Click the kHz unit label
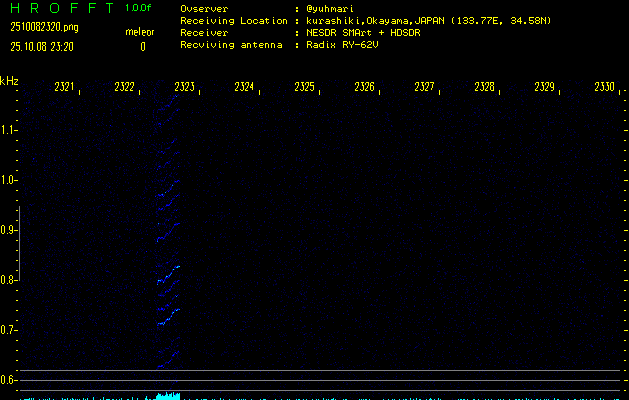 tap(9, 81)
